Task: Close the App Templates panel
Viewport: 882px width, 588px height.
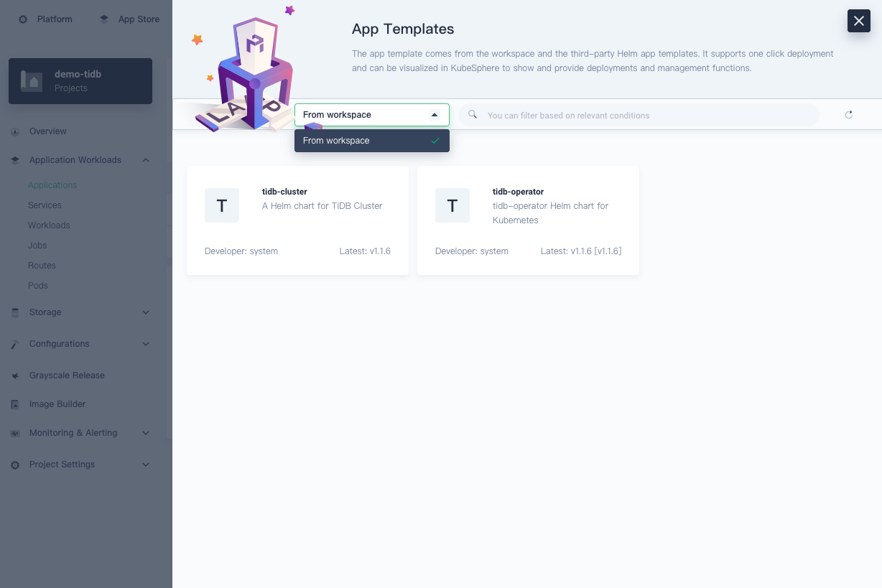Action: [x=858, y=21]
